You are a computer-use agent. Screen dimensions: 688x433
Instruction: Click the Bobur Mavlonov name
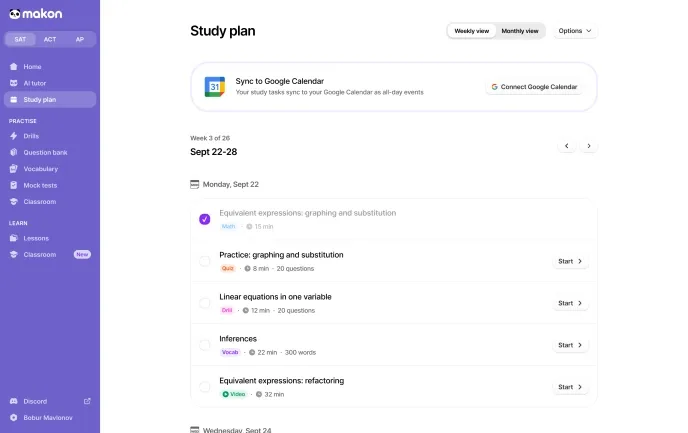(x=48, y=418)
